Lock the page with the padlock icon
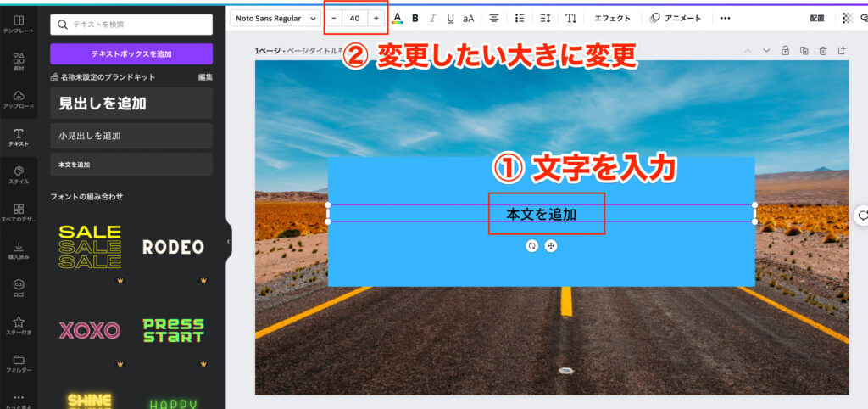868x409 pixels. point(785,50)
